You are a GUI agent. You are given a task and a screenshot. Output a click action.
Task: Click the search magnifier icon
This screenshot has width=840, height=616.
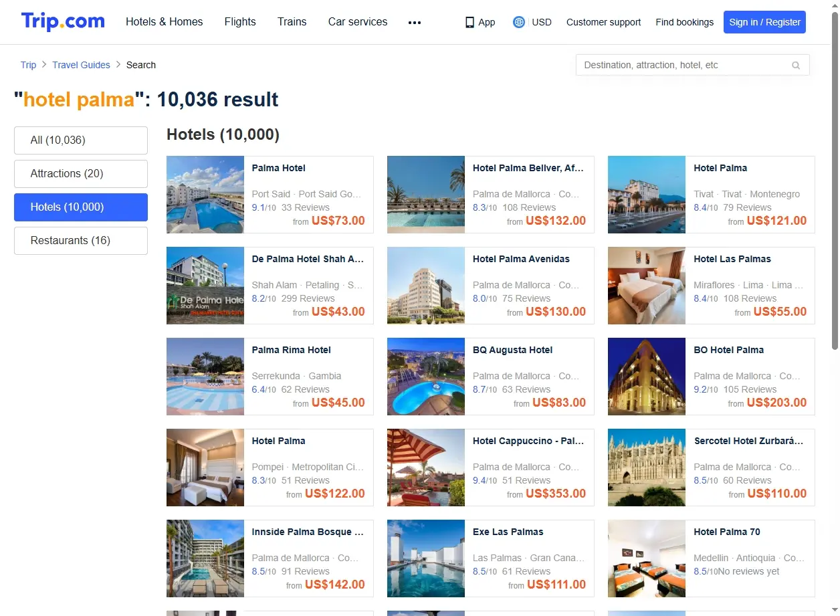[x=796, y=66]
